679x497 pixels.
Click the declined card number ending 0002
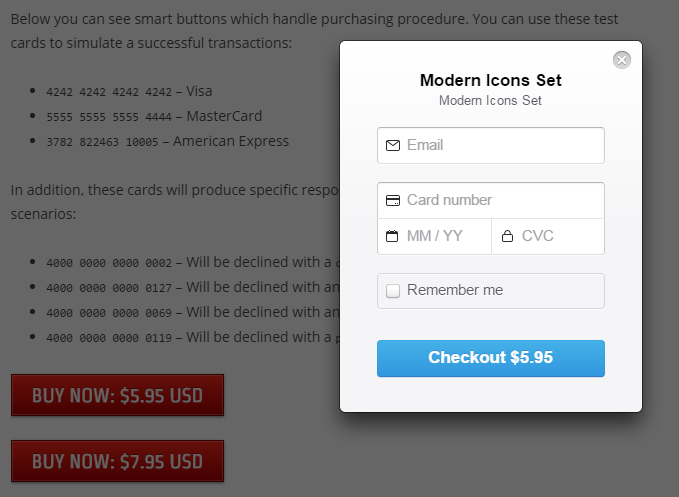coord(109,263)
